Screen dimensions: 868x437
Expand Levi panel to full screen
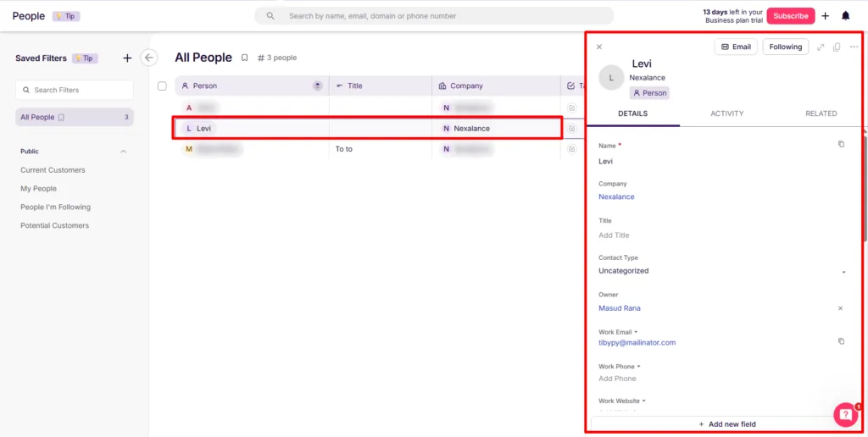[821, 47]
